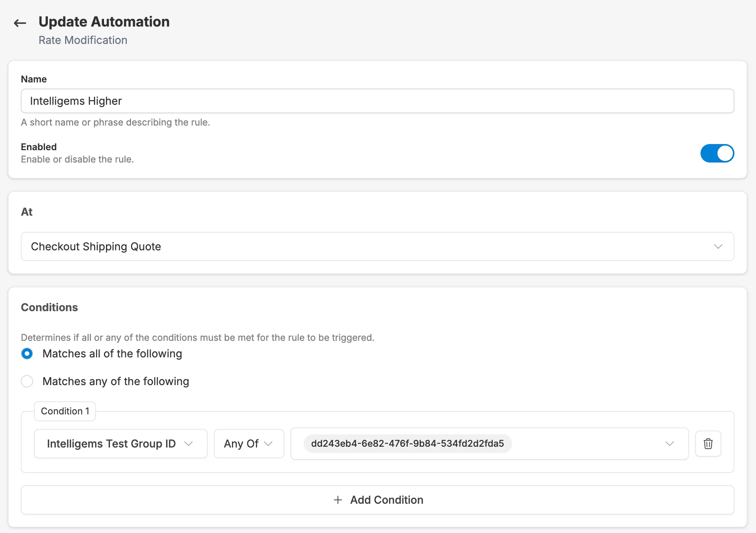Click chevron in the group ID value field
Image resolution: width=756 pixels, height=533 pixels.
click(x=670, y=444)
